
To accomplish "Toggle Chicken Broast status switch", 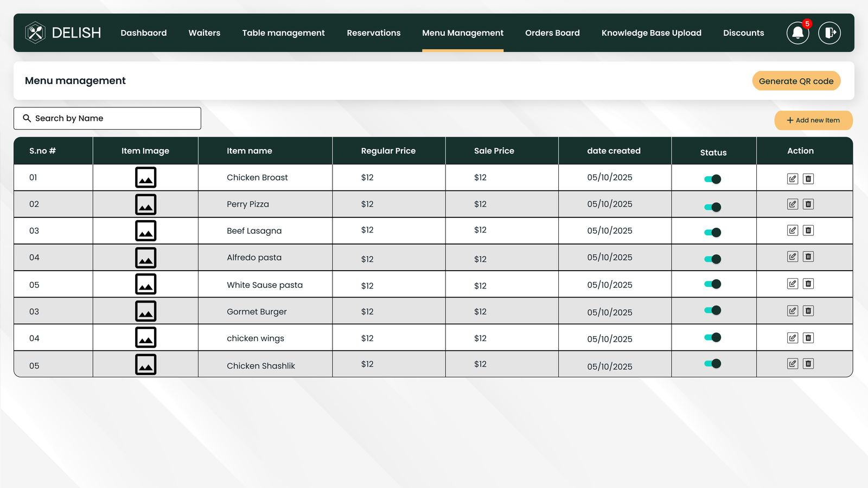I will point(713,179).
